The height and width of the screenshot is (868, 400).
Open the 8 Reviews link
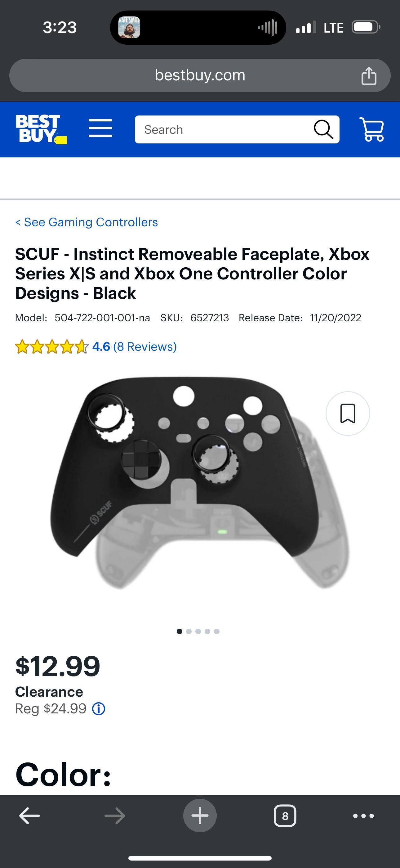145,346
